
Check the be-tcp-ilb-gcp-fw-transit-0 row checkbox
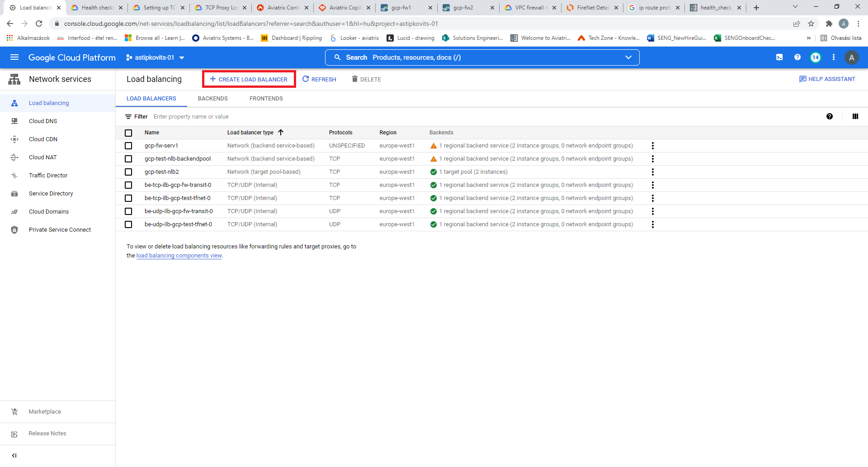(128, 185)
